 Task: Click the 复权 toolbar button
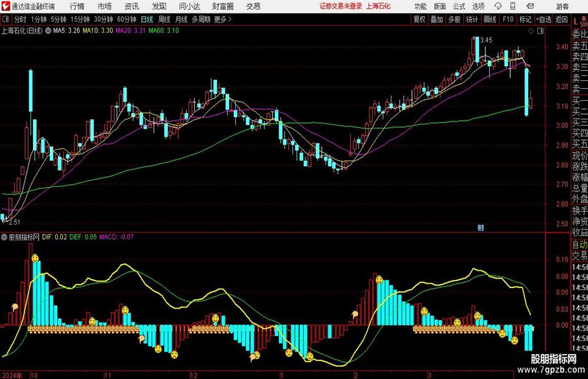click(419, 19)
